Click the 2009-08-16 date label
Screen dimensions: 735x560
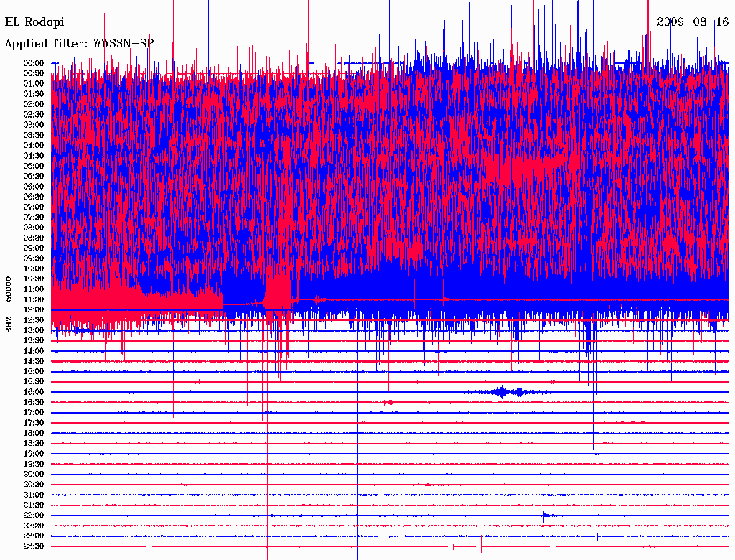(x=693, y=22)
